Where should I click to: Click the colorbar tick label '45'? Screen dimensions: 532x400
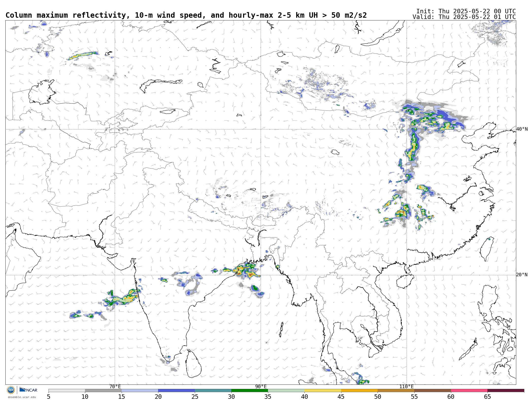341,397
